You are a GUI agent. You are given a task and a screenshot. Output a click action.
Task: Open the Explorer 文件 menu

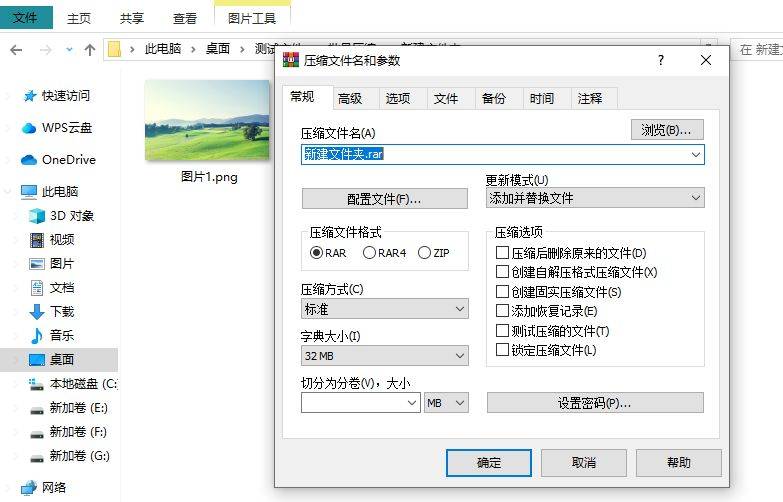[x=25, y=18]
